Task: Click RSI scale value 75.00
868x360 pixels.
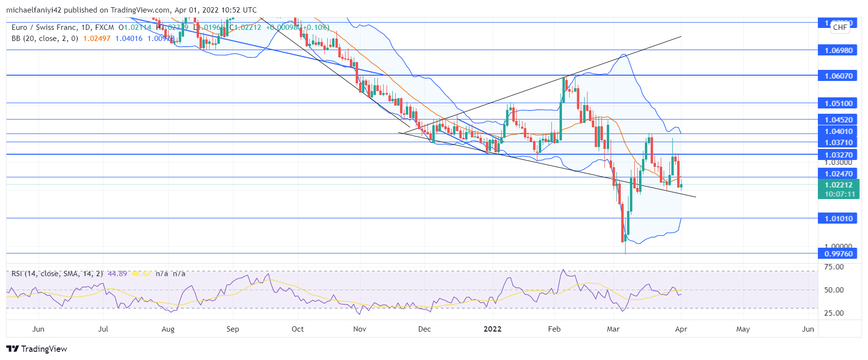Action: [834, 267]
